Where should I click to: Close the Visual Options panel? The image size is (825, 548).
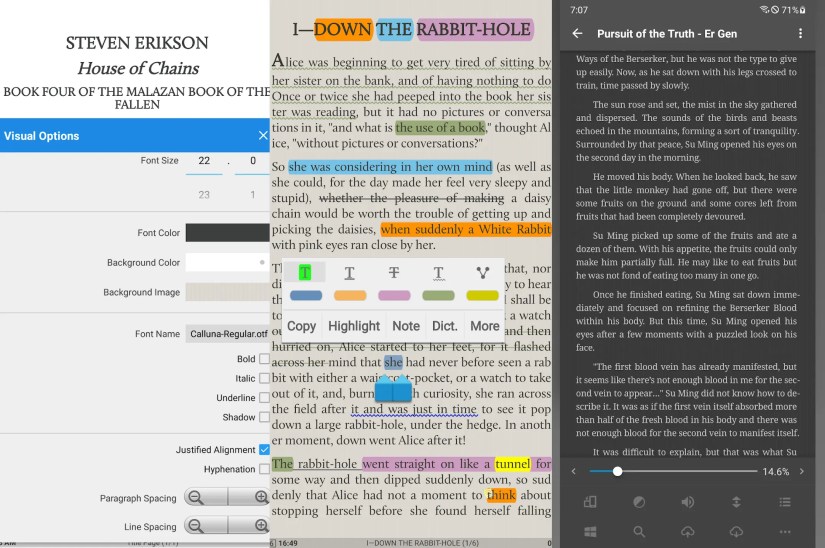coord(263,136)
